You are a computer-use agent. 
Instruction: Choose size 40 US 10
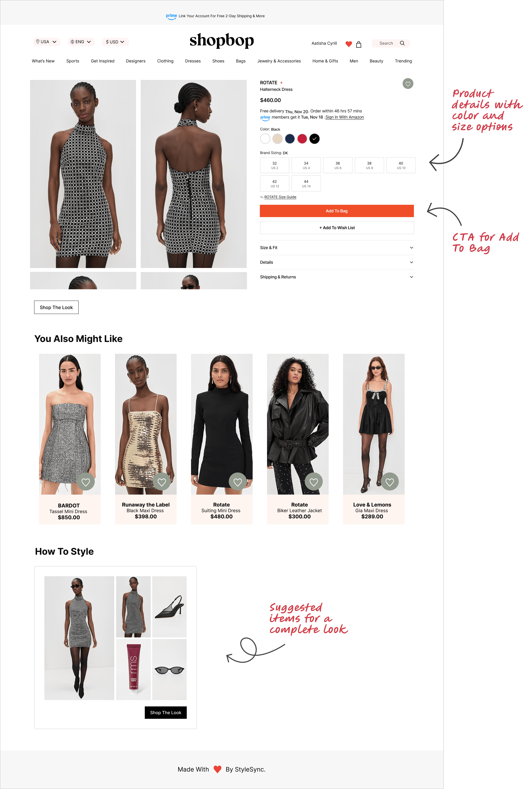401,165
